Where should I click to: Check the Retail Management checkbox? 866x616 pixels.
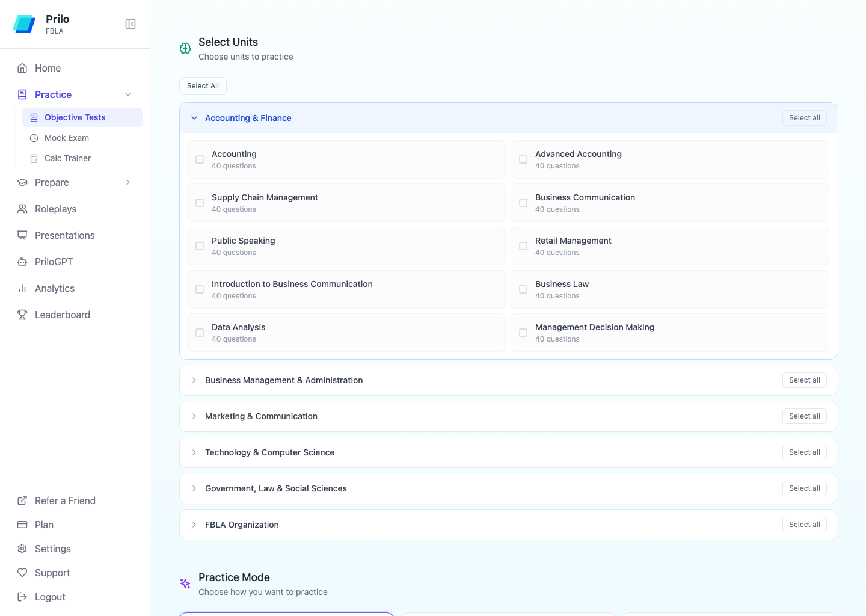[523, 246]
